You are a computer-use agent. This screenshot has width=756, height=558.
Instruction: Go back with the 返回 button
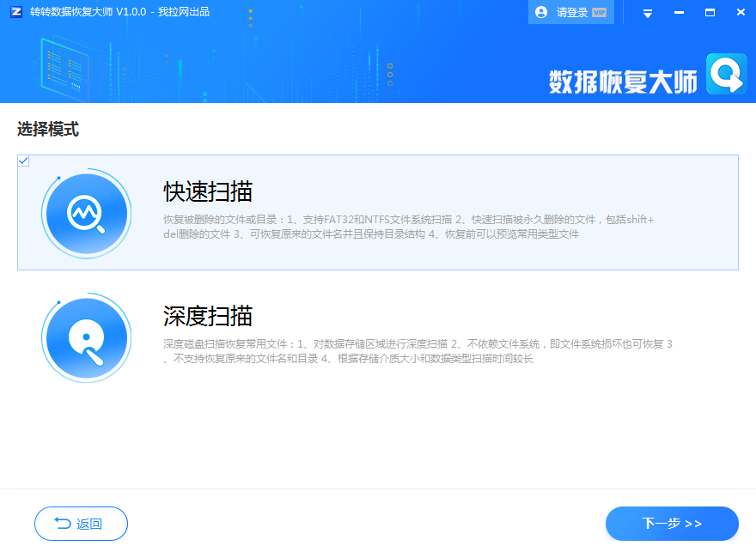pyautogui.click(x=81, y=524)
